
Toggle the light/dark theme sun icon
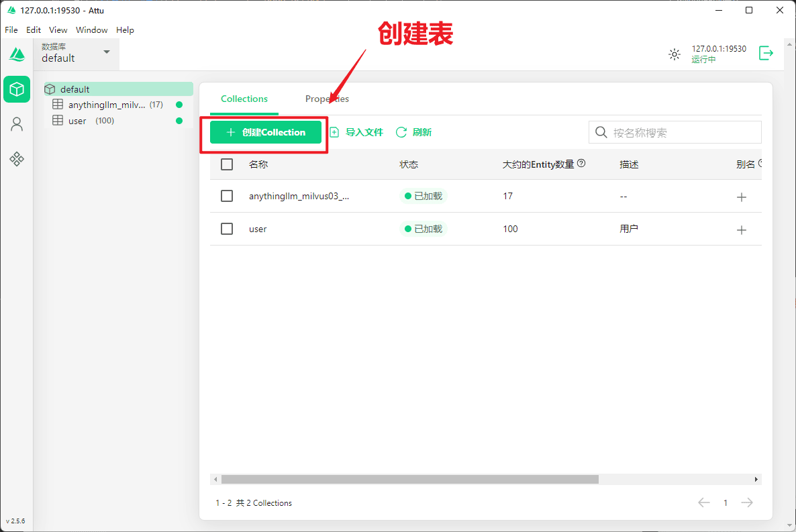click(675, 54)
